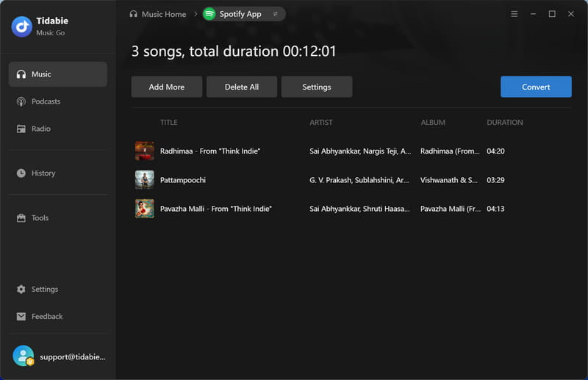Click the Radio icon in sidebar
The width and height of the screenshot is (588, 380).
pos(21,129)
